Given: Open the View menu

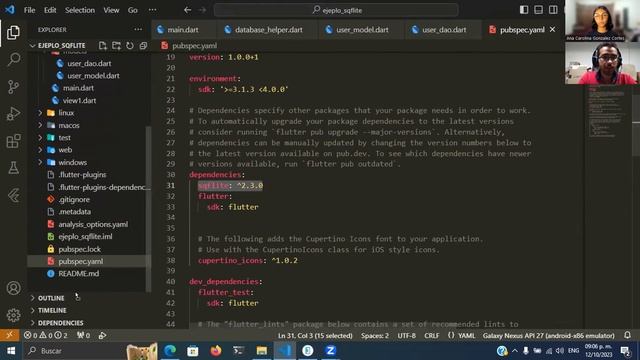Looking at the screenshot, I should click(111, 10).
